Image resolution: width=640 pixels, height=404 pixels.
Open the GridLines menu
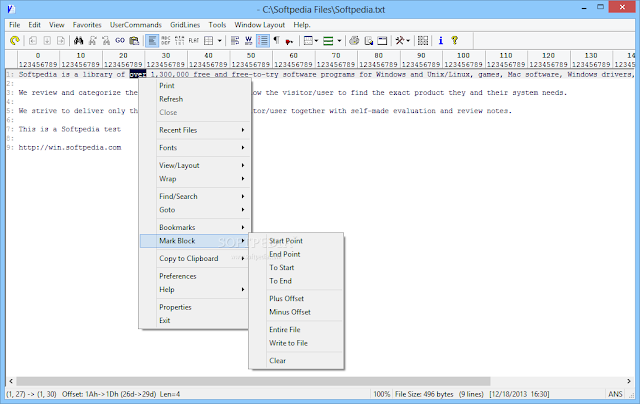185,25
